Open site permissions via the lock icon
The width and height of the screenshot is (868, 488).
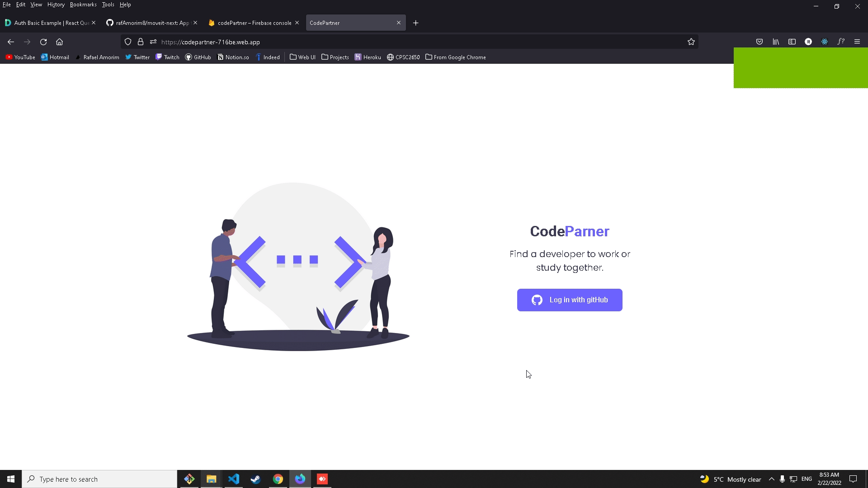141,42
